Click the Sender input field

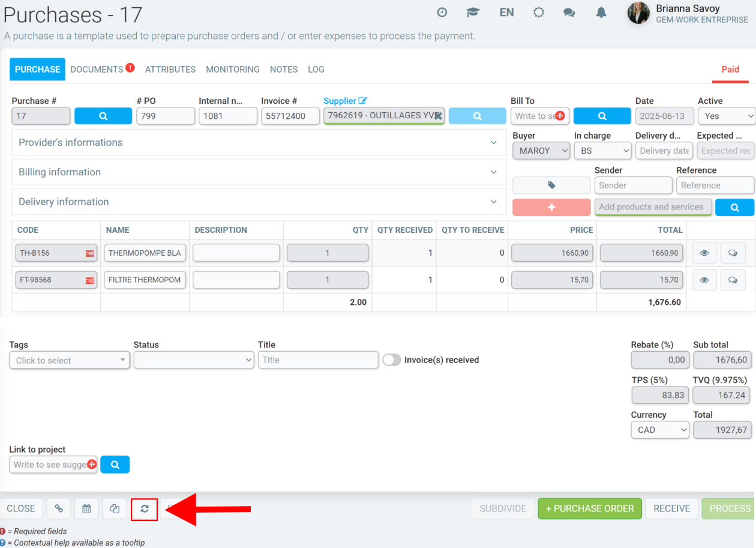point(634,185)
